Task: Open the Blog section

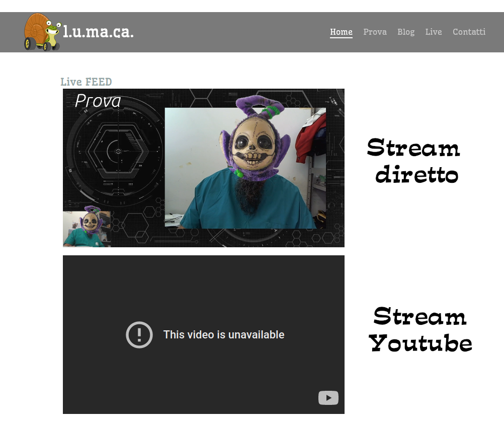Action: [x=406, y=32]
